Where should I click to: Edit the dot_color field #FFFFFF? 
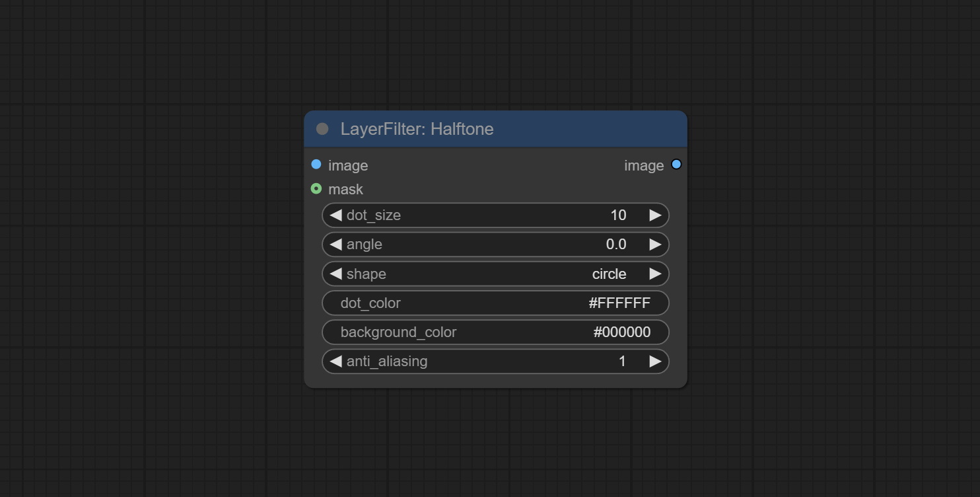tap(495, 303)
